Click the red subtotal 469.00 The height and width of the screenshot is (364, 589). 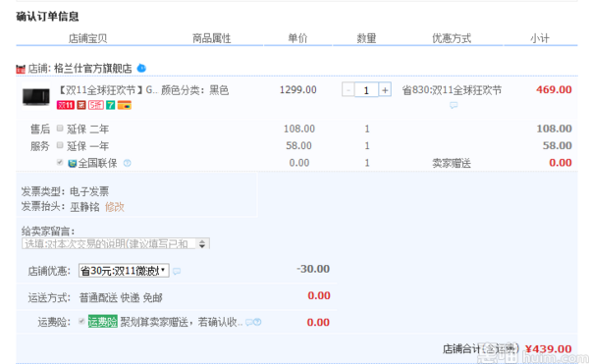tap(554, 89)
